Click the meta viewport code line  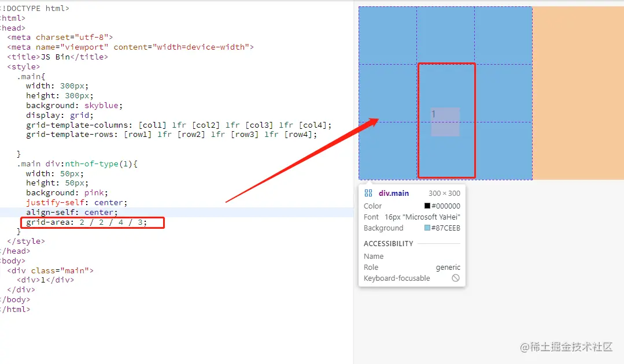[x=130, y=47]
